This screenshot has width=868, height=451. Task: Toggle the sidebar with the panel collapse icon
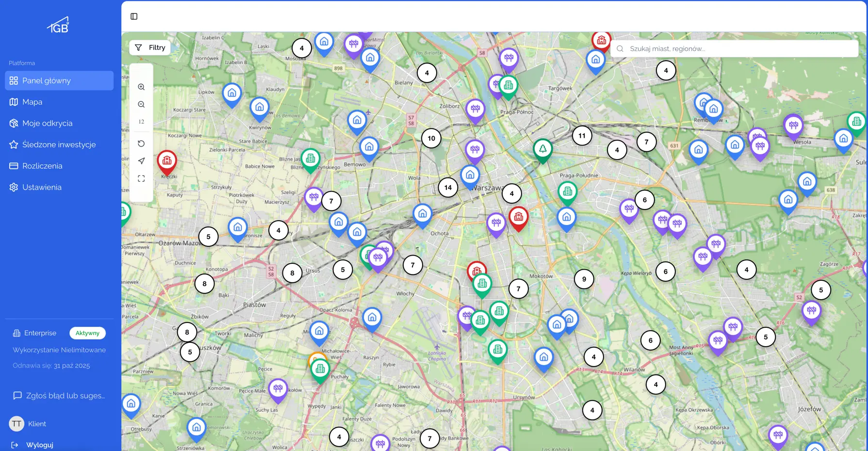[x=133, y=16]
